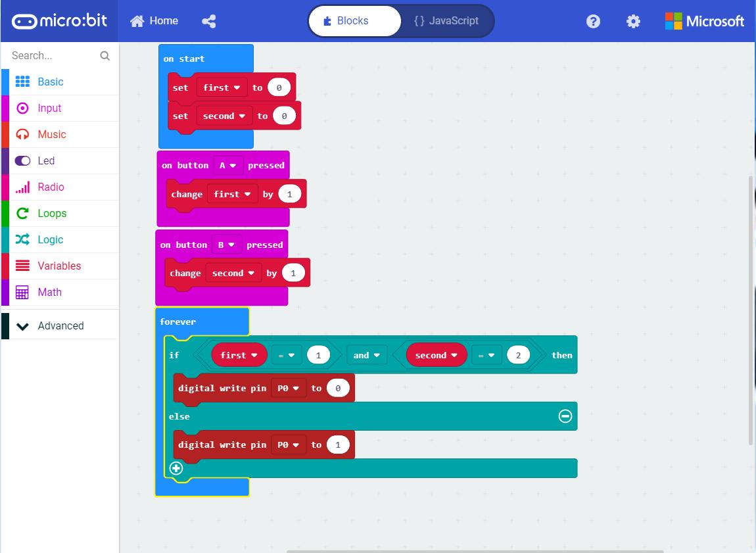Open the Basic blocks category

pyautogui.click(x=49, y=82)
